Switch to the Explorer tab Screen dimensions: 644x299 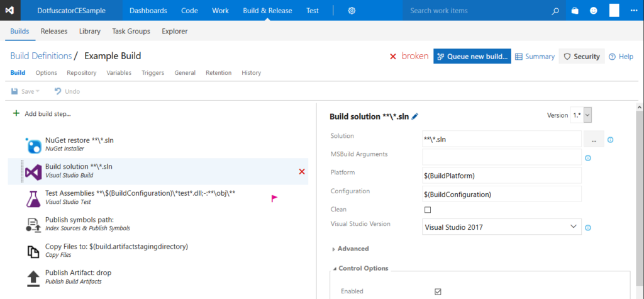point(175,31)
